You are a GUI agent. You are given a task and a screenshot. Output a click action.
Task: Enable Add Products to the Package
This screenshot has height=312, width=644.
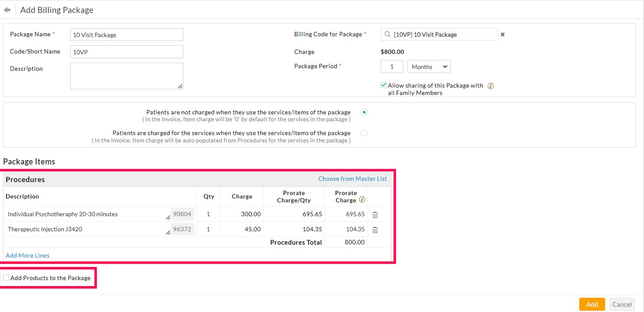tap(6, 277)
